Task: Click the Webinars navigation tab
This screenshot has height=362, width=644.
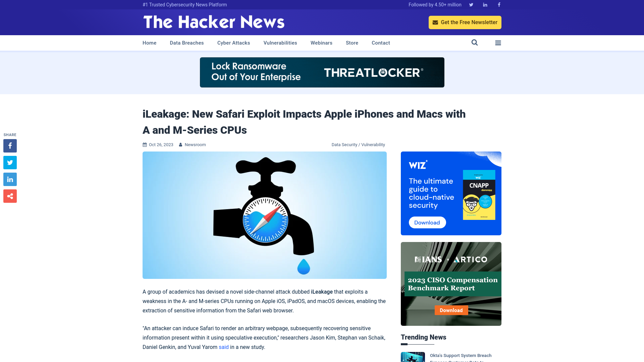Action: point(322,43)
